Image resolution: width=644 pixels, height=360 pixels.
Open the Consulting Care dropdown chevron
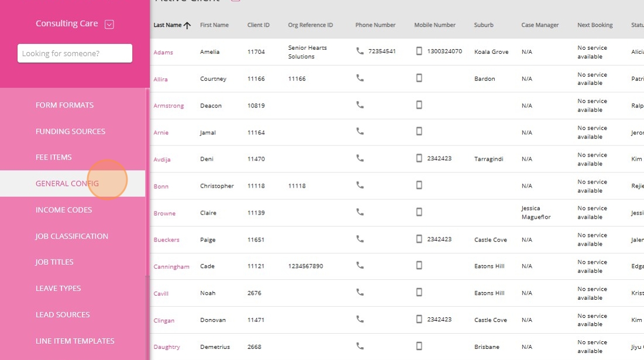point(109,24)
